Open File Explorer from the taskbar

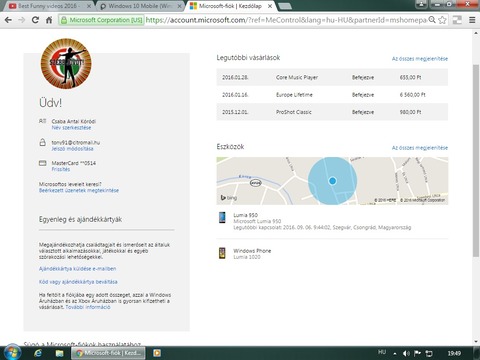pyautogui.click(x=59, y=353)
